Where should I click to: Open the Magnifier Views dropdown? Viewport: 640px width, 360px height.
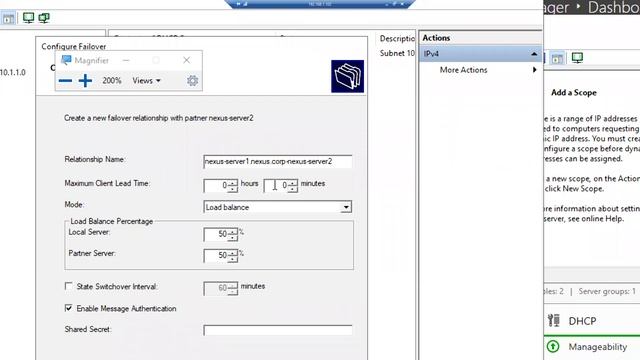click(146, 81)
